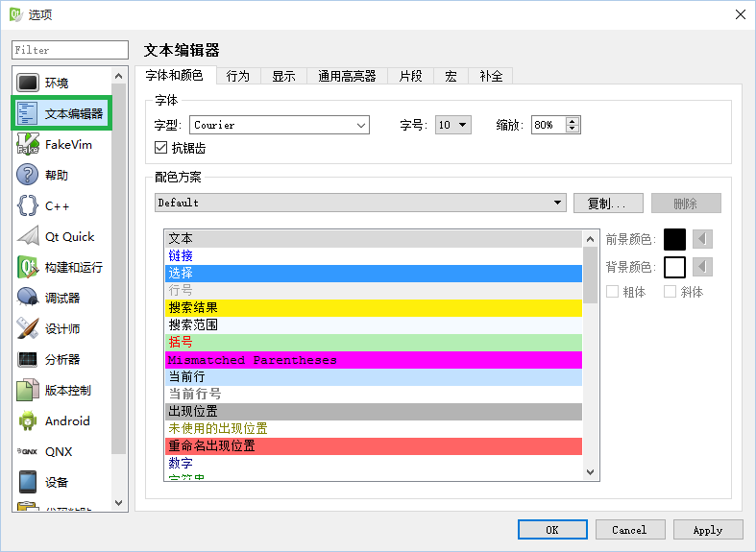Open the 帮助 question mark icon
The height and width of the screenshot is (552, 756).
point(28,175)
